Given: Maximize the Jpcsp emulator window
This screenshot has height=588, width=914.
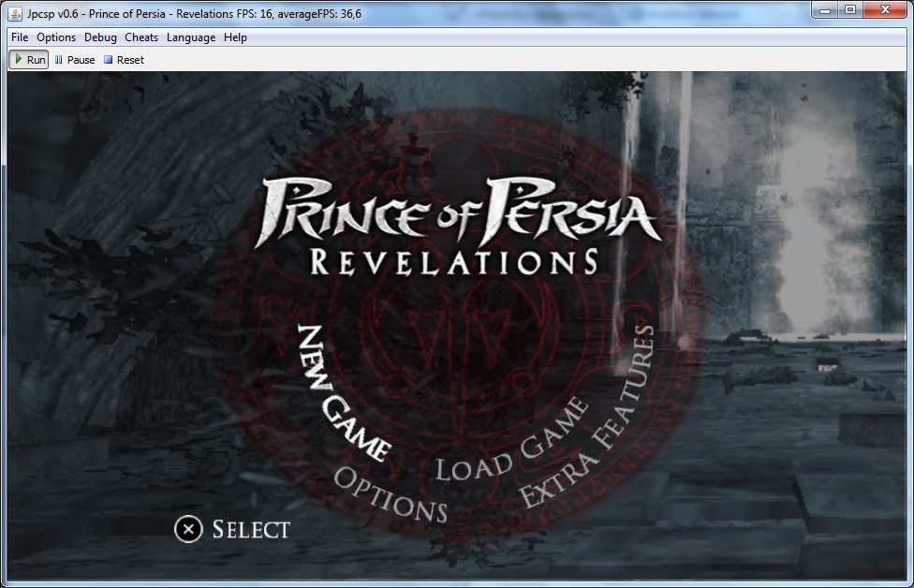Looking at the screenshot, I should (850, 9).
